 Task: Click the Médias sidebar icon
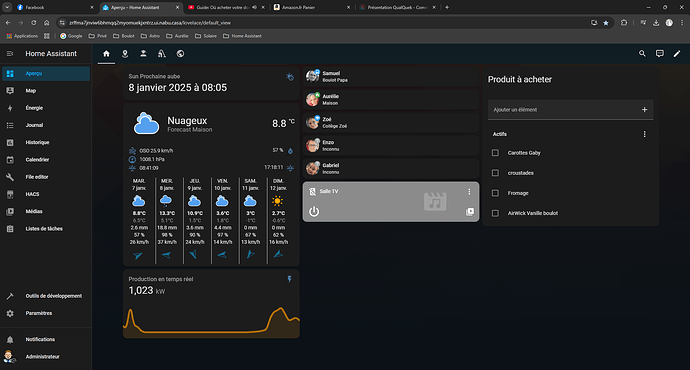coord(10,212)
